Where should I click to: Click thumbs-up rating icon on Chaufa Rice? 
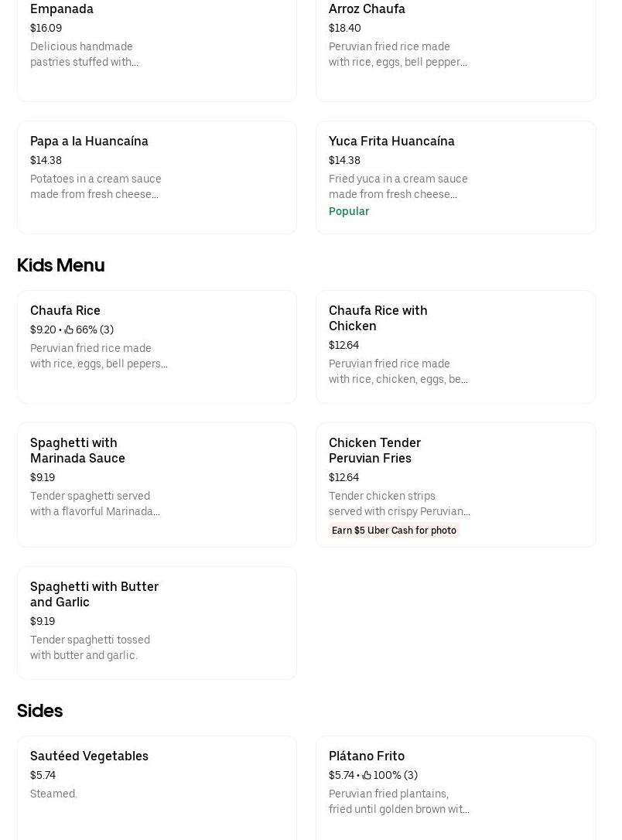tap(69, 330)
